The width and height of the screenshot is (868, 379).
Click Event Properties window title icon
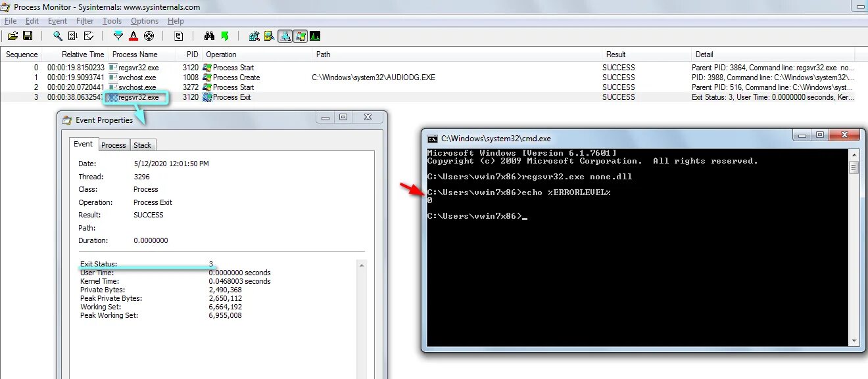pyautogui.click(x=67, y=120)
